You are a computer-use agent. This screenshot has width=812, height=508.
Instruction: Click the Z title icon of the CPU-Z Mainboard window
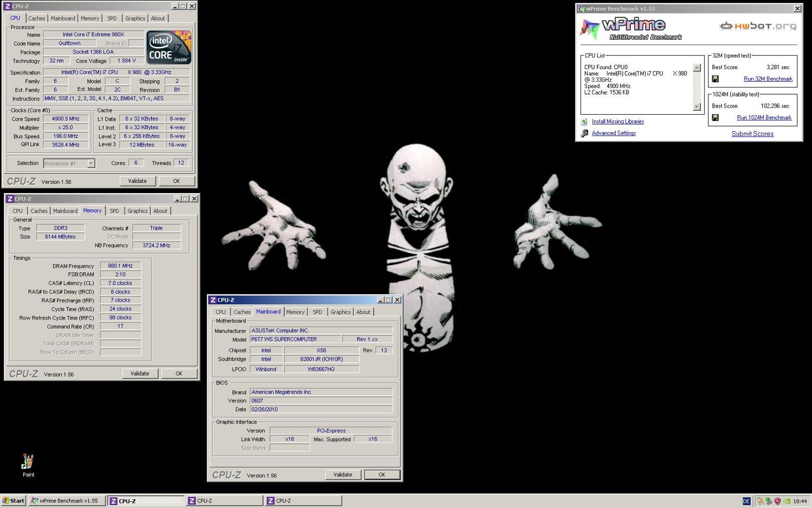pos(213,300)
